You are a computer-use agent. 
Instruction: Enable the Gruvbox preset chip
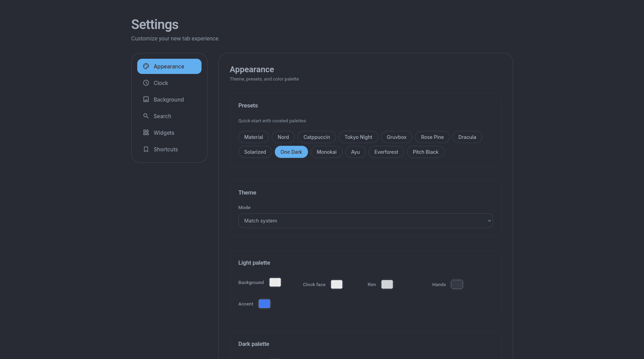396,137
